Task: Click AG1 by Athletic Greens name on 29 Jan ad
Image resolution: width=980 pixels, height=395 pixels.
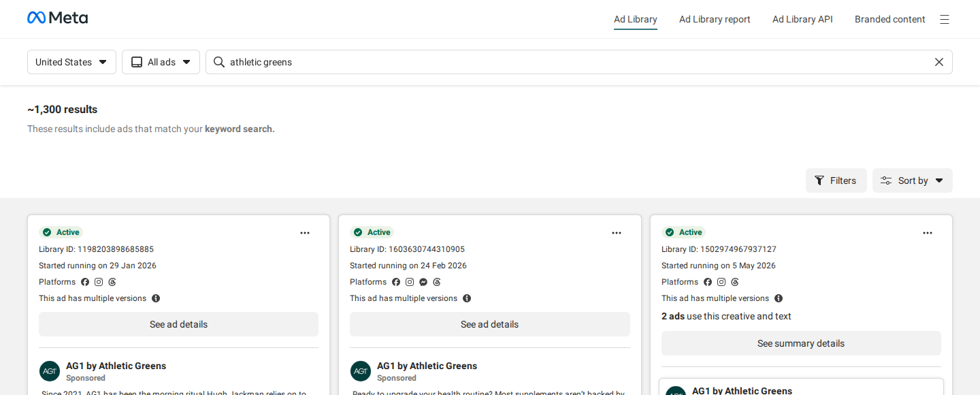Action: click(x=116, y=366)
